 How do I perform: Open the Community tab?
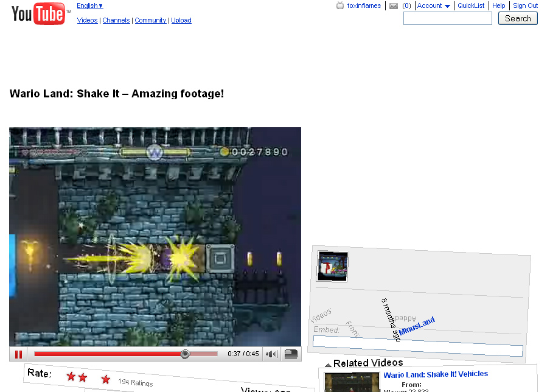click(x=150, y=20)
